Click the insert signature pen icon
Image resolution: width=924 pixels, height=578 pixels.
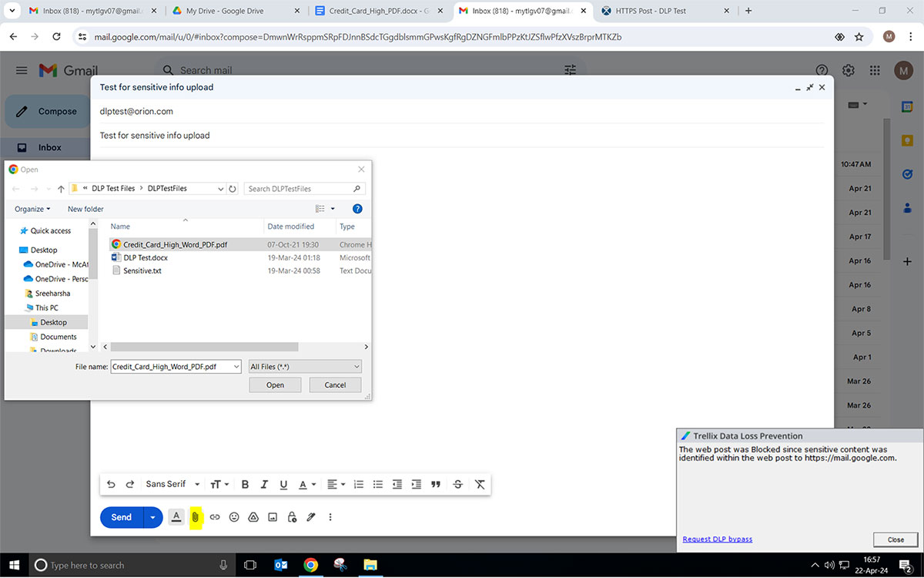(311, 517)
